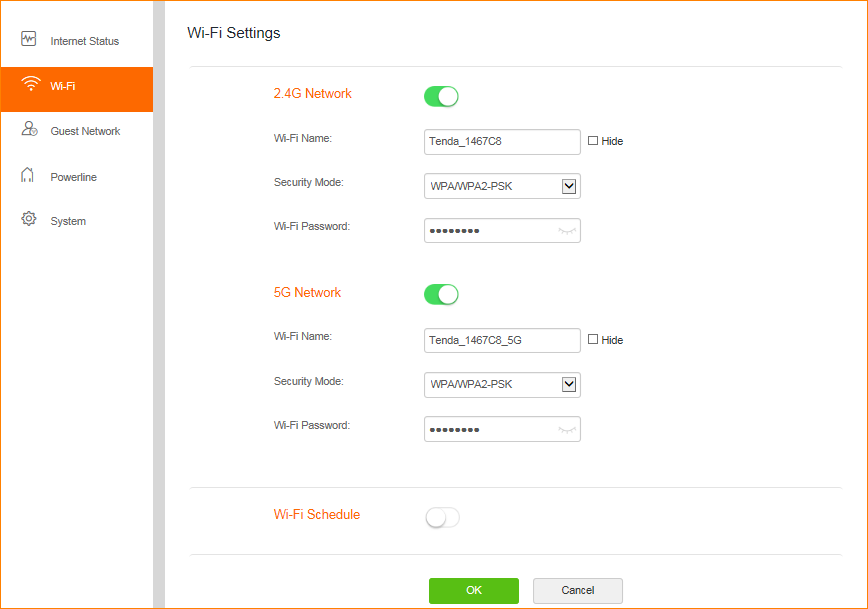Click the Guest Network user icon
868x609 pixels.
point(30,130)
